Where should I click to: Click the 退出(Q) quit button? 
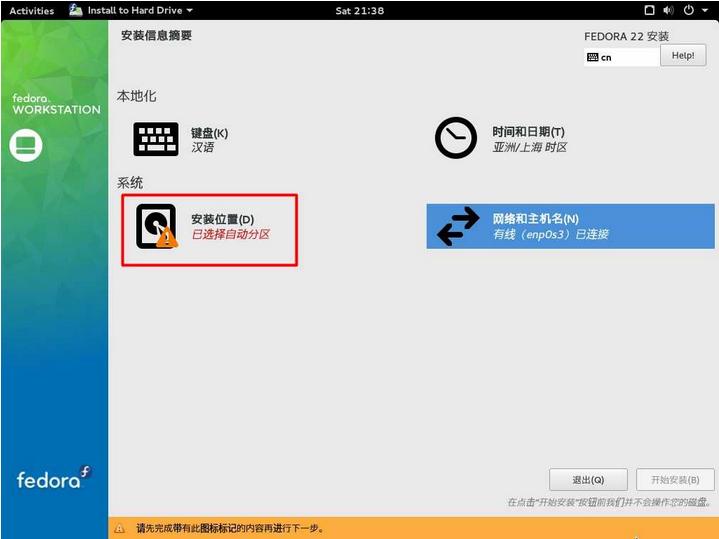588,480
